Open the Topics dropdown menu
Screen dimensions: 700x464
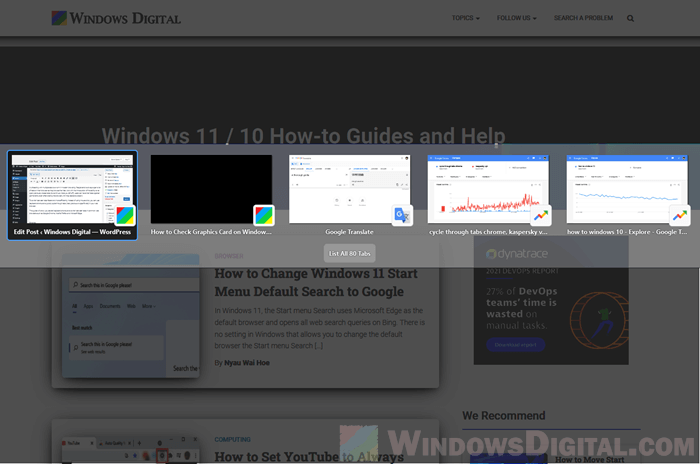(465, 18)
